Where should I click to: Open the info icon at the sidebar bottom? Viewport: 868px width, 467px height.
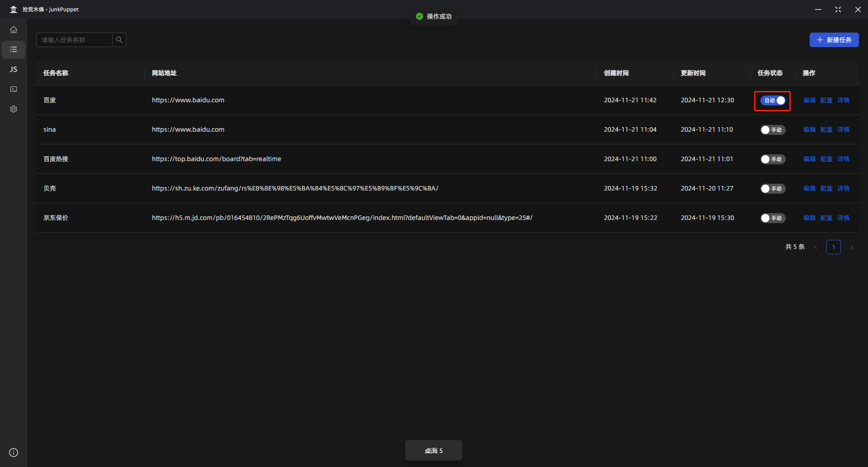[x=14, y=453]
